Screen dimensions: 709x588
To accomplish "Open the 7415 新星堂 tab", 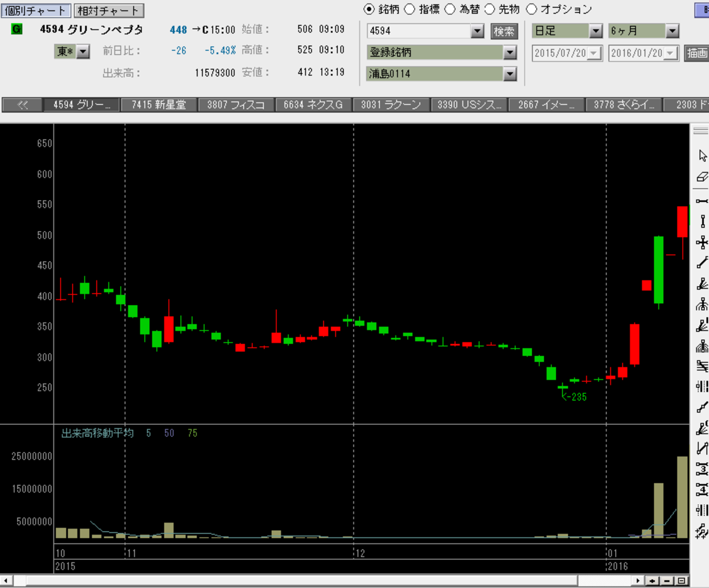I will click(x=159, y=105).
